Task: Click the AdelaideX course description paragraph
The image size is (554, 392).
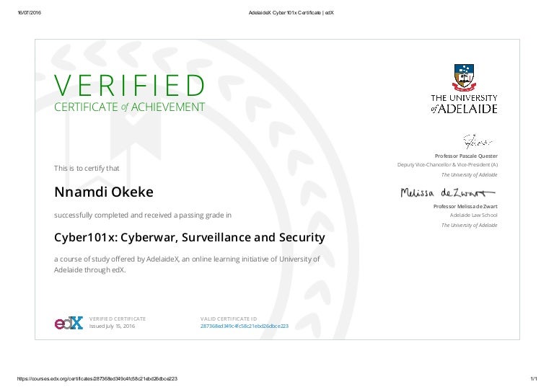Action: (187, 264)
